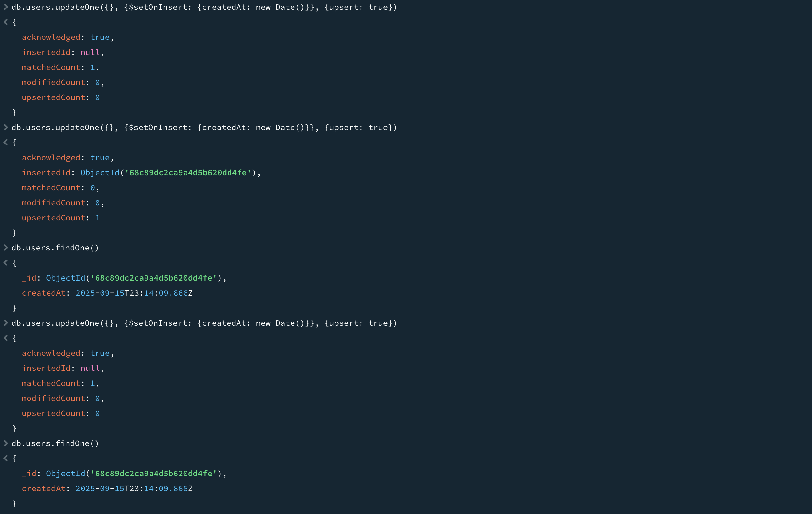The width and height of the screenshot is (812, 514).
Task: Click the createdAt timestamp in first findOne result
Action: coord(134,293)
